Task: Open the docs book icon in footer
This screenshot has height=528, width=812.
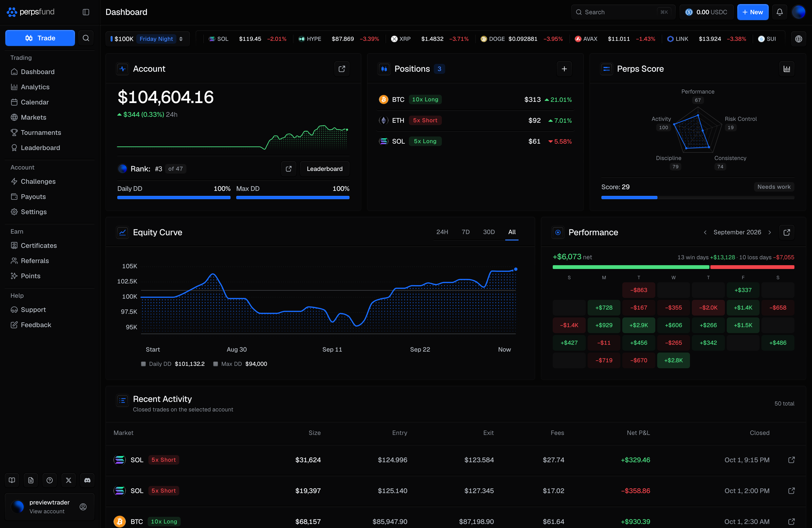Action: (12, 480)
